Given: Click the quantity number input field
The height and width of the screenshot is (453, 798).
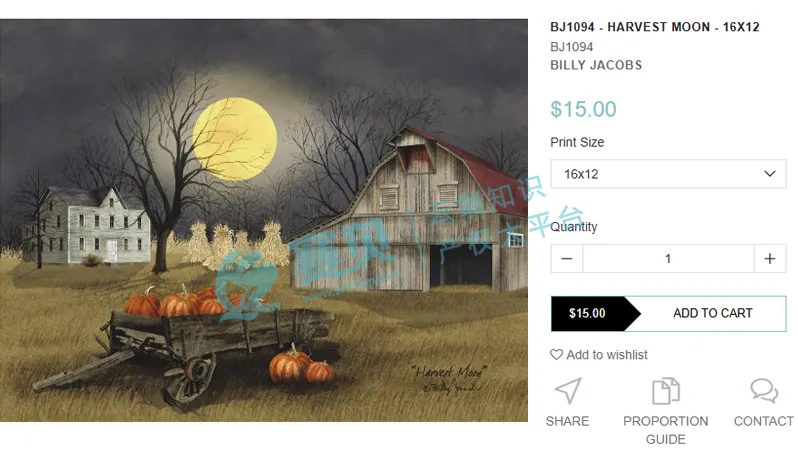Looking at the screenshot, I should click(668, 259).
